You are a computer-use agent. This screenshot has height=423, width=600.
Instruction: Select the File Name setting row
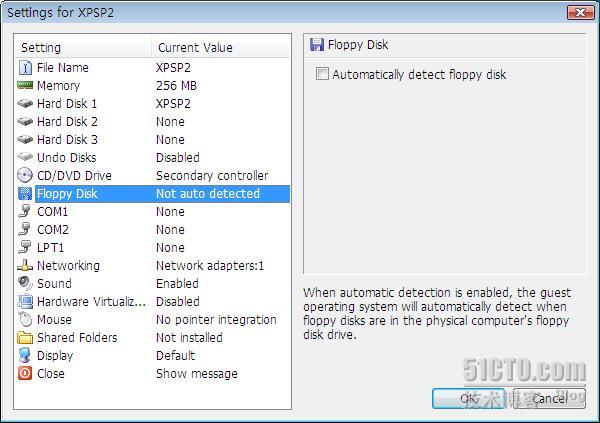pyautogui.click(x=153, y=68)
